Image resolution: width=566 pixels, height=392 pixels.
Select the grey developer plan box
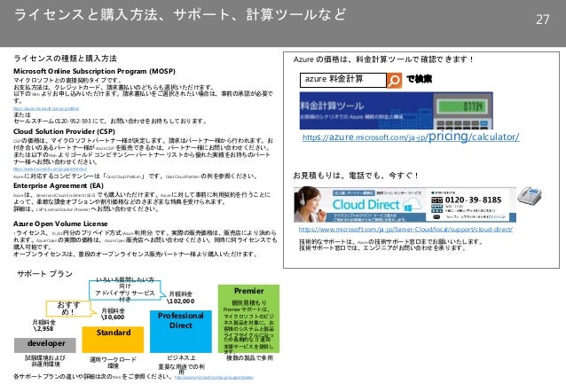[x=45, y=345]
